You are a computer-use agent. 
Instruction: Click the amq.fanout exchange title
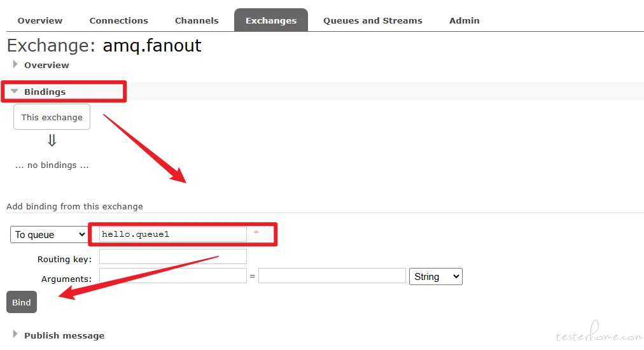click(152, 45)
